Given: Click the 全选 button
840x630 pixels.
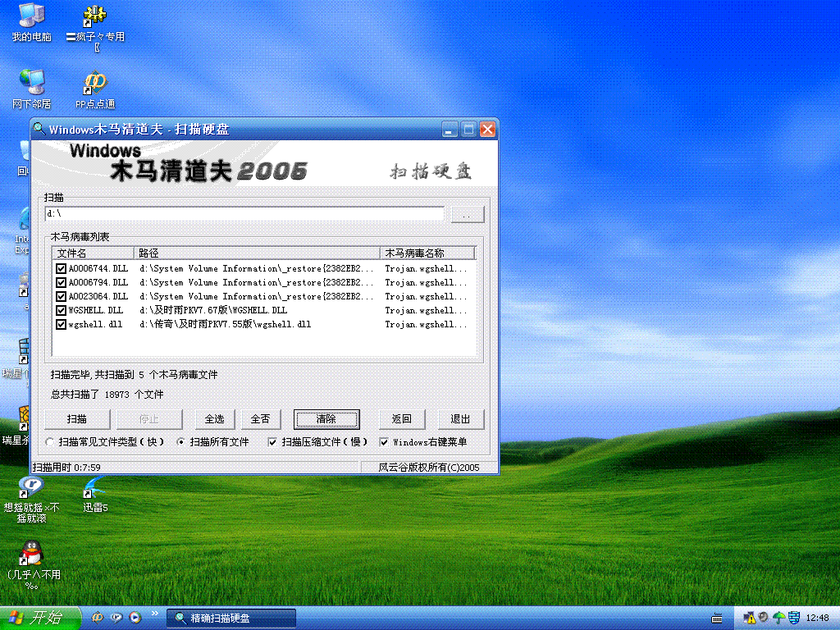Looking at the screenshot, I should click(215, 419).
